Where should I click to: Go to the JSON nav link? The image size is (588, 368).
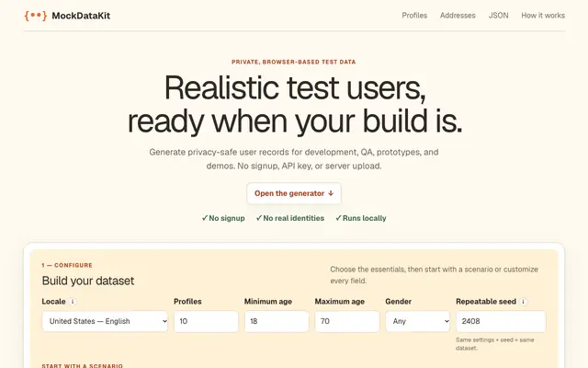(498, 16)
